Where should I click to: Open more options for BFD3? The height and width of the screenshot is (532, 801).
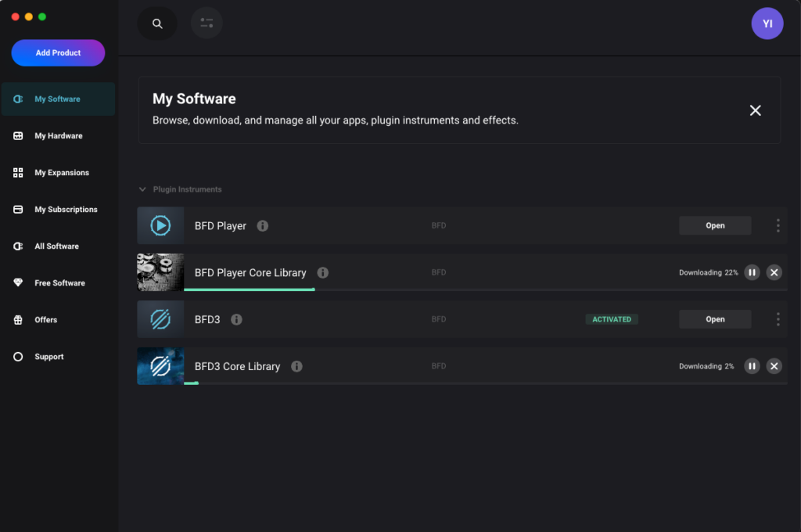coord(778,319)
